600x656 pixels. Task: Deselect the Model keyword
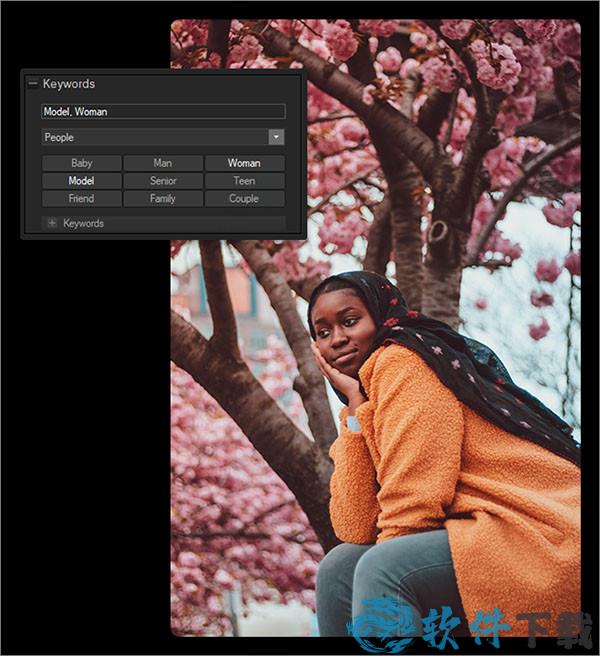click(x=82, y=181)
